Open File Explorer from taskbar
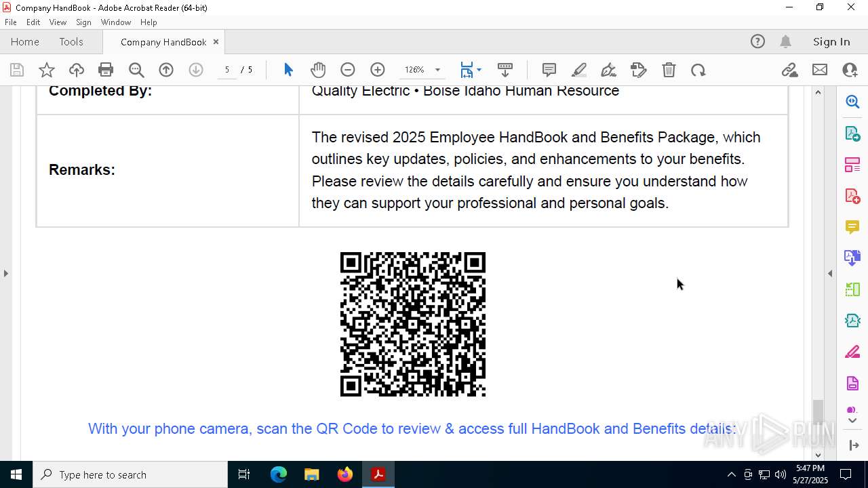 [x=312, y=474]
